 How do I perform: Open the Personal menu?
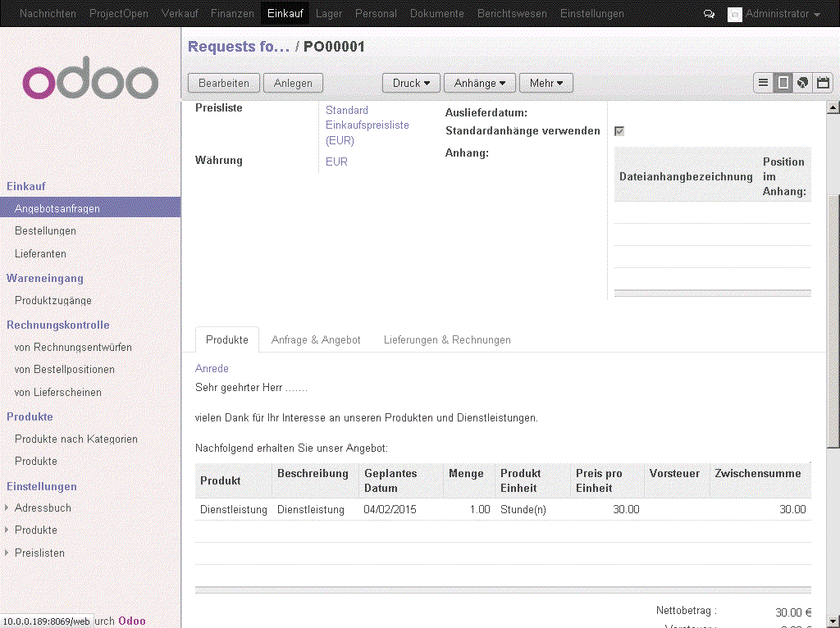[376, 13]
